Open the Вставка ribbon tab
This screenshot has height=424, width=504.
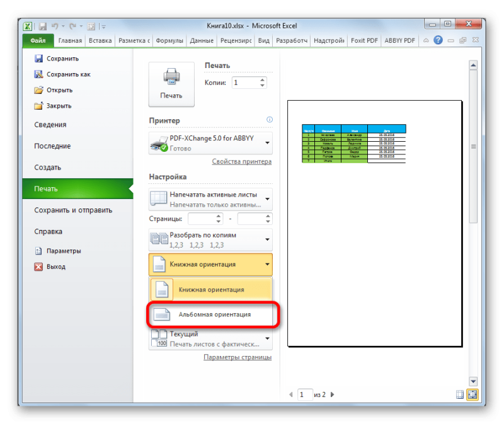click(x=100, y=40)
